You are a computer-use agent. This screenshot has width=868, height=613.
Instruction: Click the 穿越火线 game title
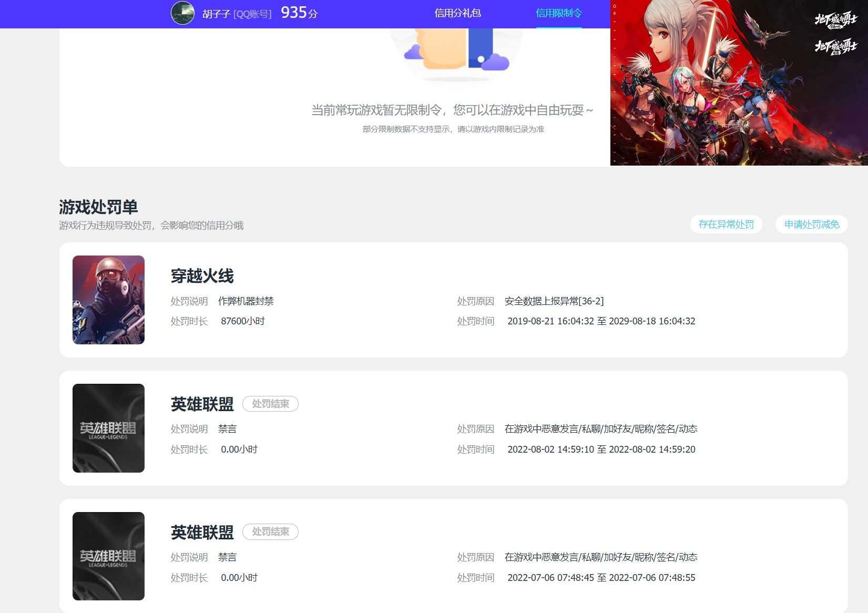tap(202, 276)
